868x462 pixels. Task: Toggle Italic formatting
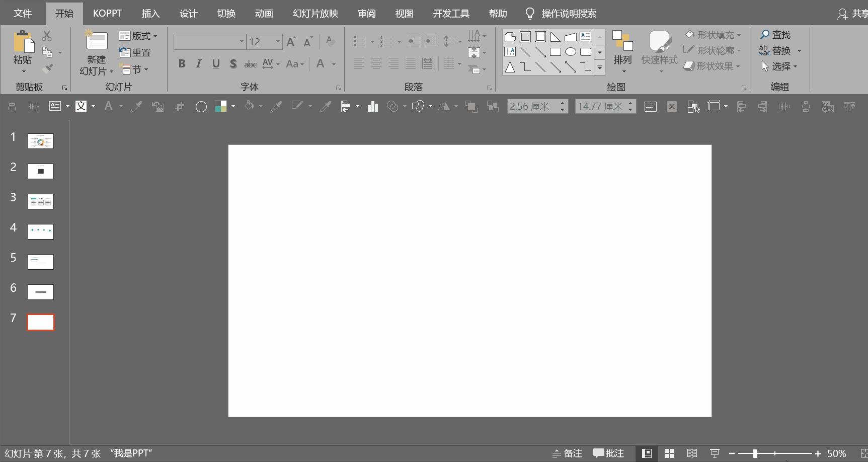click(x=199, y=64)
